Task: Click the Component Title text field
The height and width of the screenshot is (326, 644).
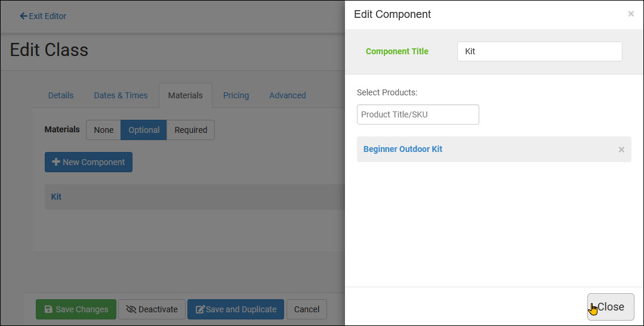Action: pos(540,51)
